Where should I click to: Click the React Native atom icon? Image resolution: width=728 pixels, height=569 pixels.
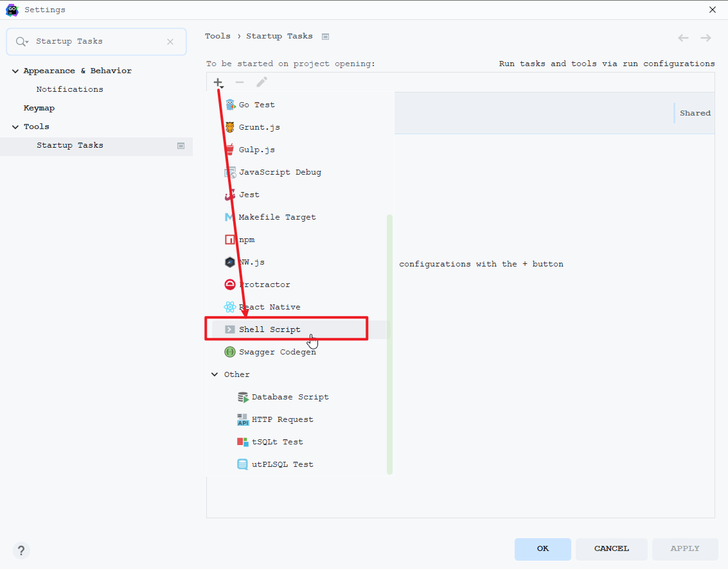230,307
